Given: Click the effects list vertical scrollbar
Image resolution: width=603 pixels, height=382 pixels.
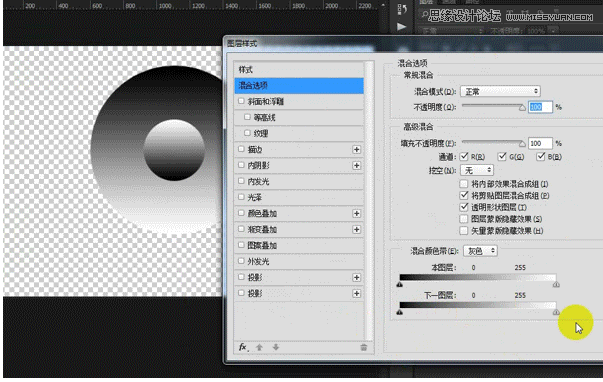Looking at the screenshot, I should 370,200.
